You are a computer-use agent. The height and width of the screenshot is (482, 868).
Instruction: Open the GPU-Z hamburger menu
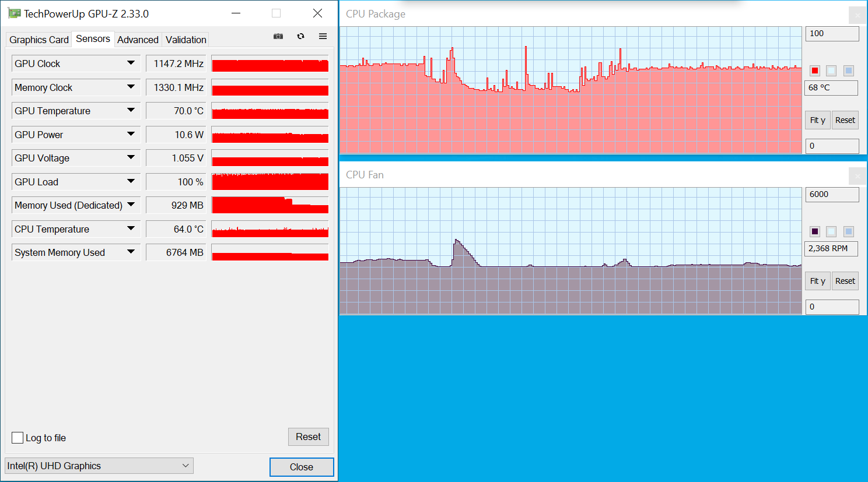tap(323, 36)
